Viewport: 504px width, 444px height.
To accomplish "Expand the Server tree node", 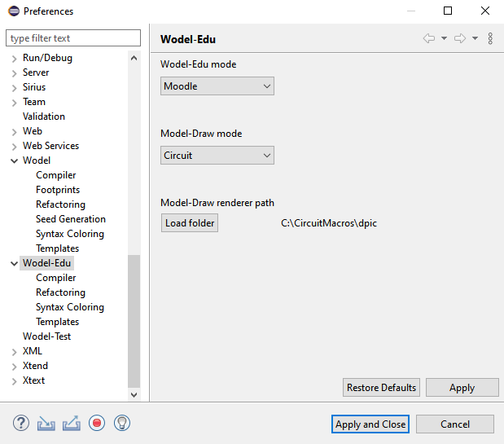I will click(x=14, y=73).
